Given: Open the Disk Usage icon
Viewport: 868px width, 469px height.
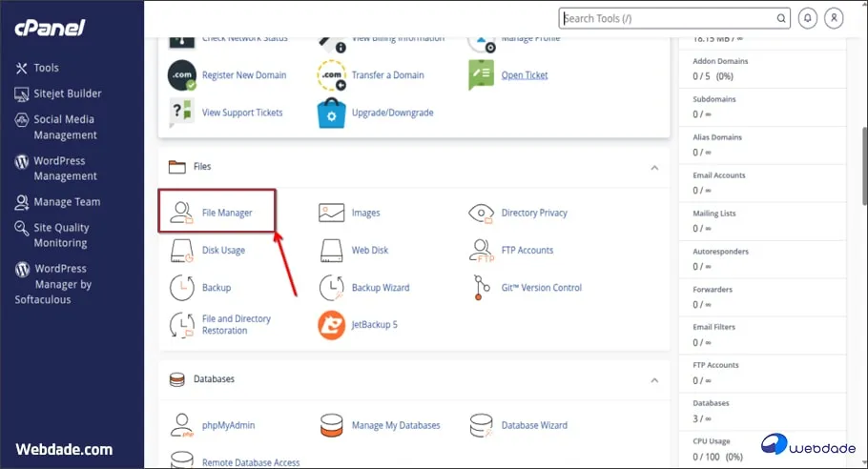Looking at the screenshot, I should pos(181,251).
